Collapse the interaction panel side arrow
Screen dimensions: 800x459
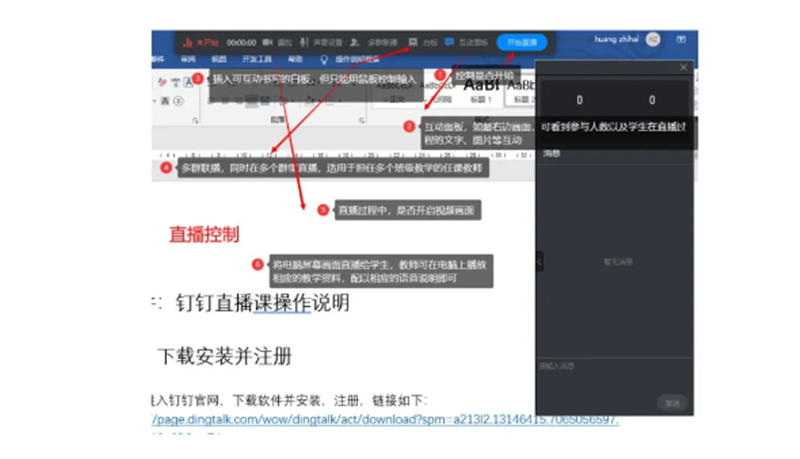pyautogui.click(x=539, y=262)
